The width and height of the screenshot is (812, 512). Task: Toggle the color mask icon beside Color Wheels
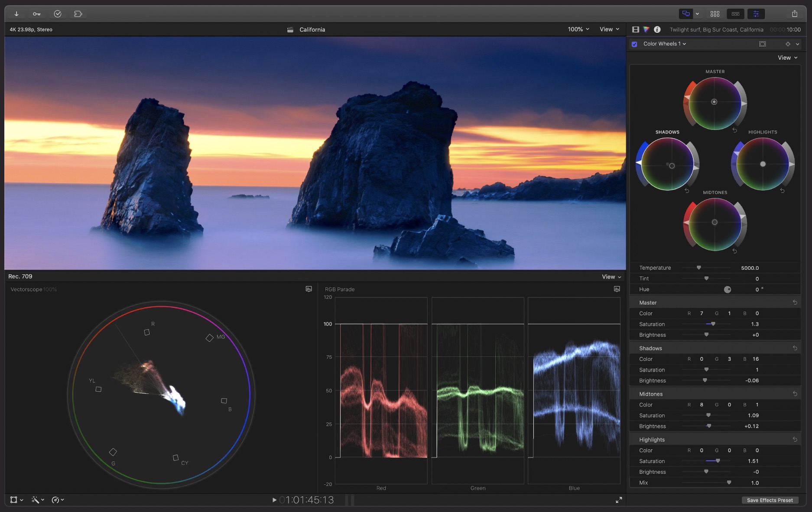click(x=763, y=44)
